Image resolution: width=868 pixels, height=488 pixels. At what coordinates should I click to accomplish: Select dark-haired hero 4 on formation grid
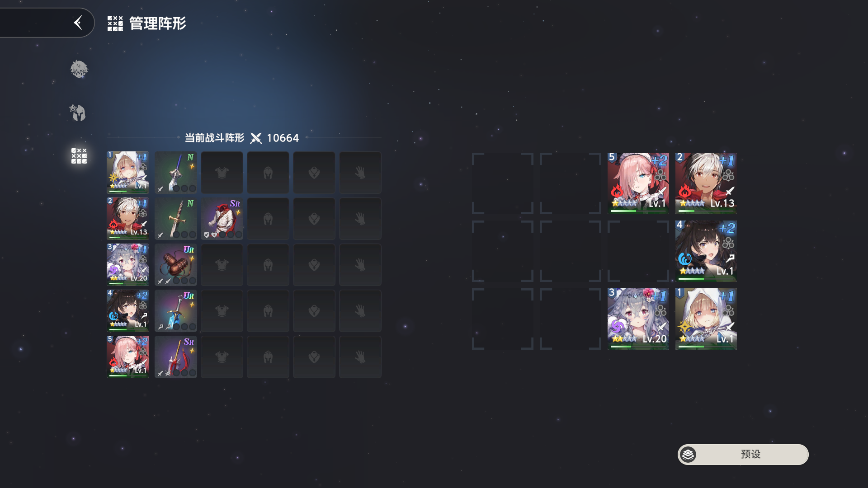click(x=706, y=251)
